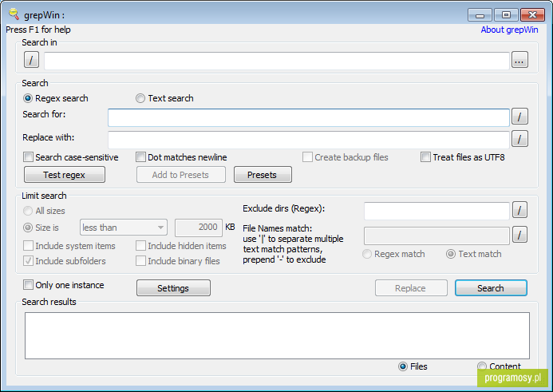Click slash button beside Search for field

pyautogui.click(x=519, y=116)
